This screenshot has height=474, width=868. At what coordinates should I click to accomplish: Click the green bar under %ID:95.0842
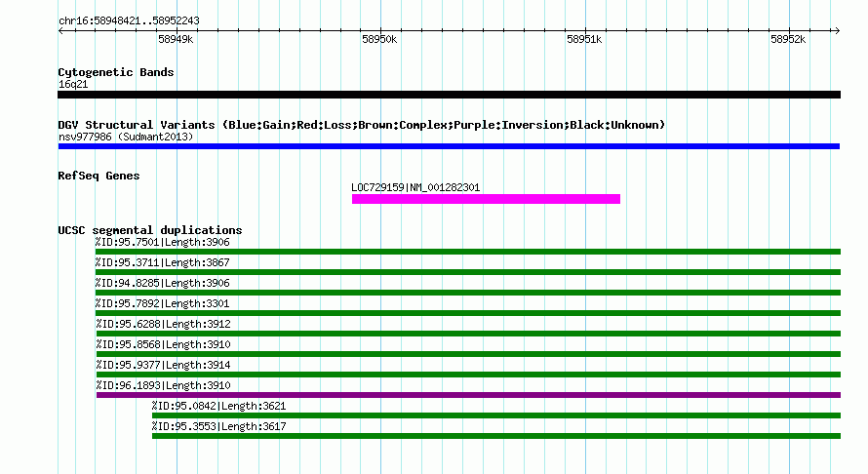point(496,415)
